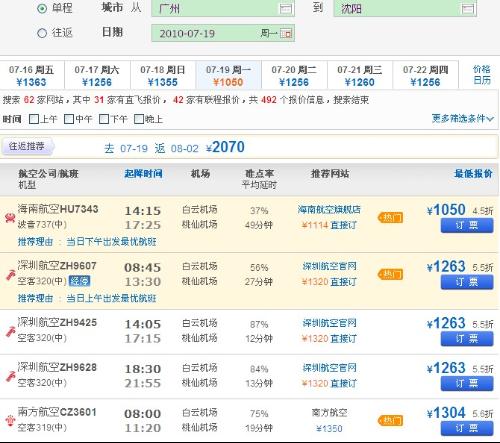Screen dimensions: 500x443
Task: Select the 往返 round-trip radio button
Action: tap(42, 33)
